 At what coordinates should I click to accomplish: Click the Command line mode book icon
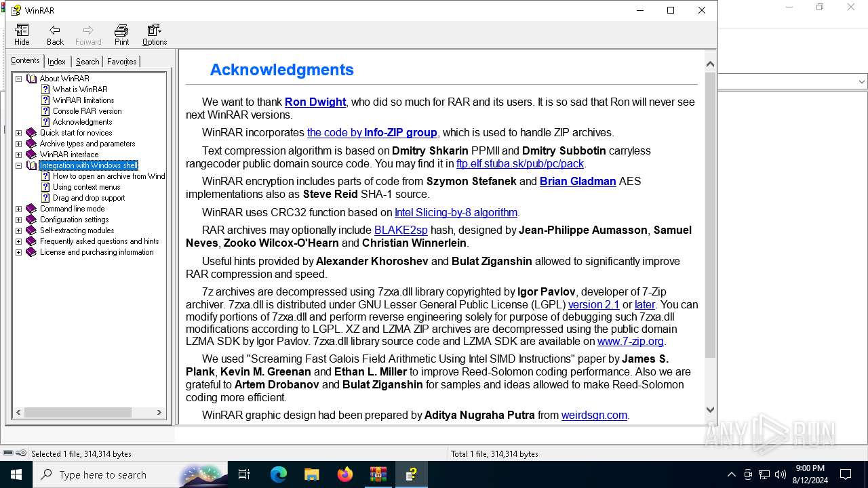click(x=31, y=209)
